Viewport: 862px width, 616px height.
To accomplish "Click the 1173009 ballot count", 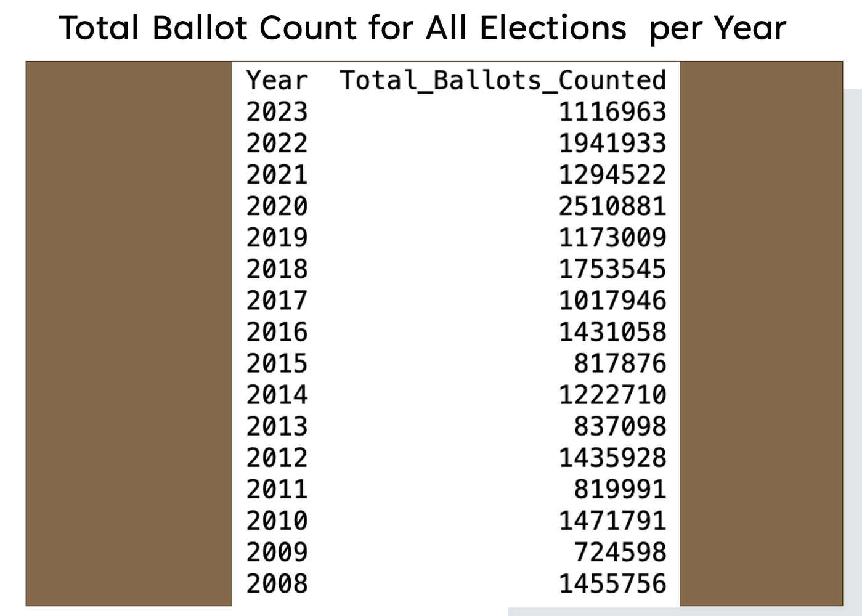I will (x=612, y=238).
